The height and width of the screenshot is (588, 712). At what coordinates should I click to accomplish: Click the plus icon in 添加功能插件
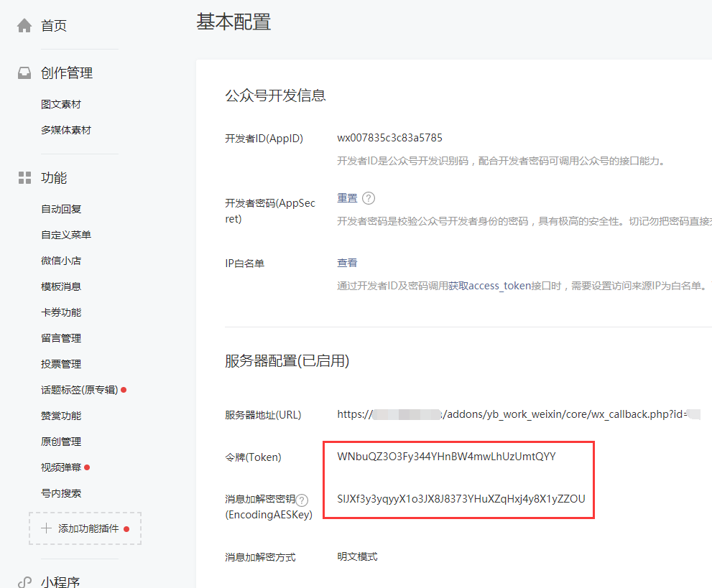pyautogui.click(x=46, y=528)
